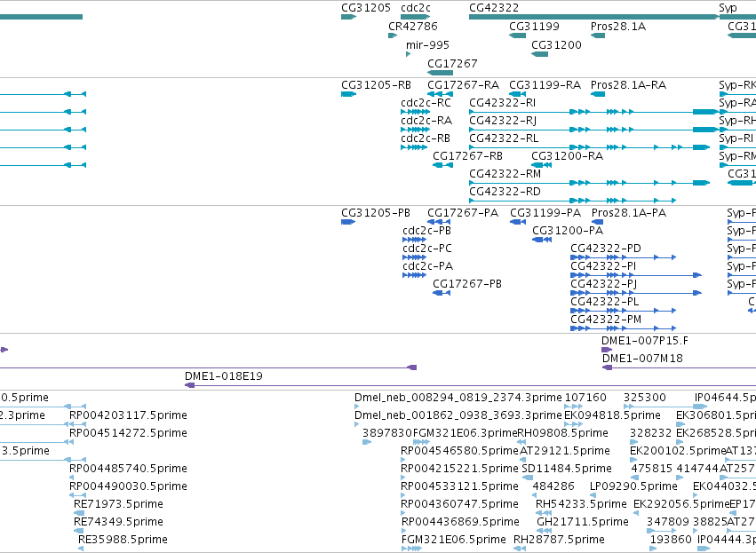Select EST RP004436869.5prime

(x=460, y=522)
